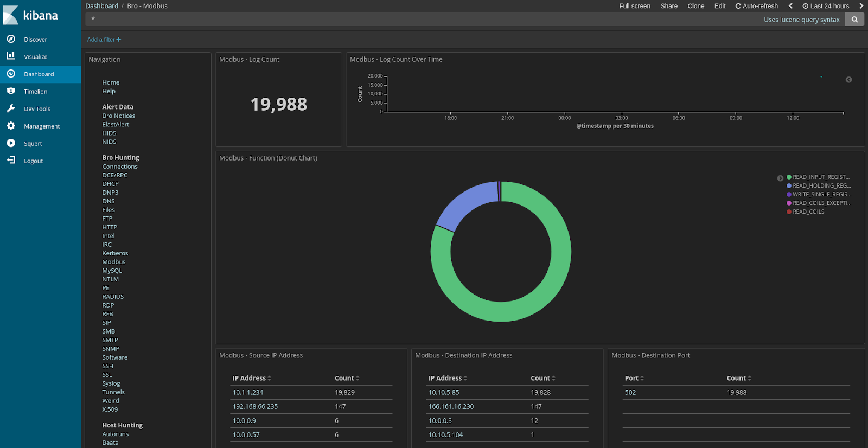Click Edit in top bar
The height and width of the screenshot is (448, 868).
(720, 6)
